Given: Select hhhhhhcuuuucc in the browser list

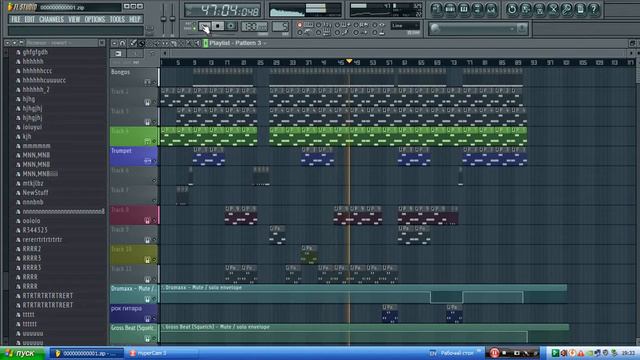Looking at the screenshot, I should (x=44, y=80).
